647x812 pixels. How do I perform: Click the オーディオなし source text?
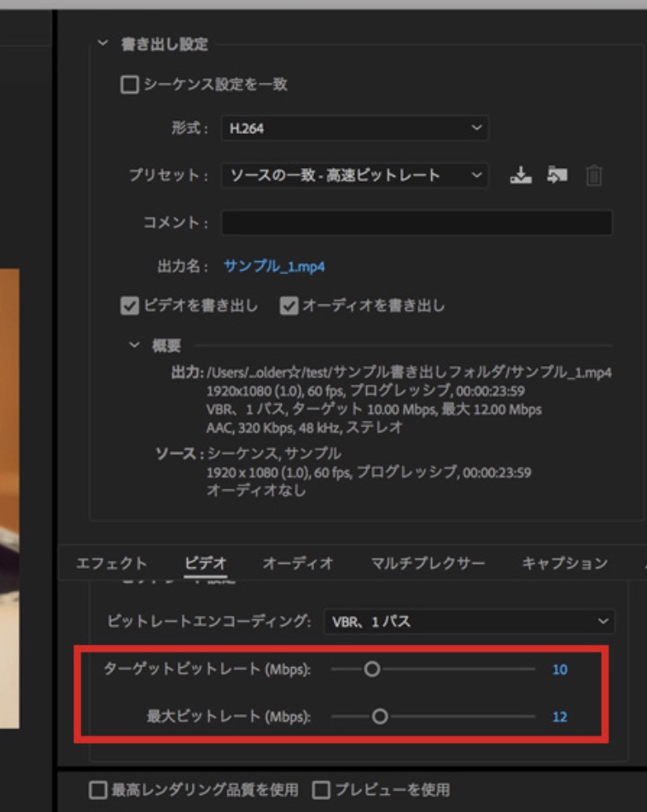tap(256, 490)
